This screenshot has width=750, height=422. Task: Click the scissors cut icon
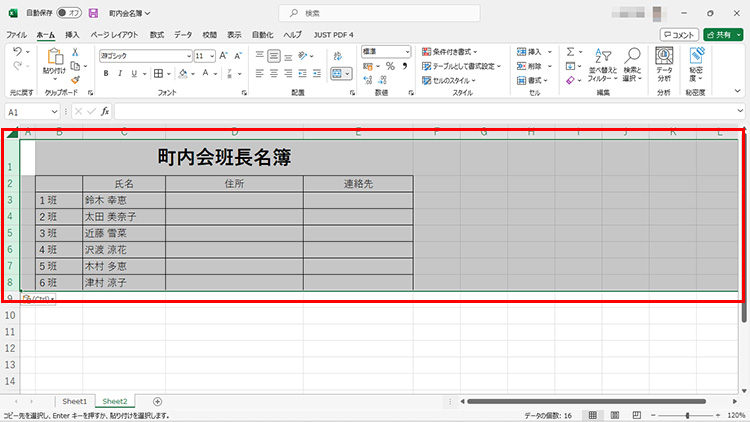pos(75,51)
